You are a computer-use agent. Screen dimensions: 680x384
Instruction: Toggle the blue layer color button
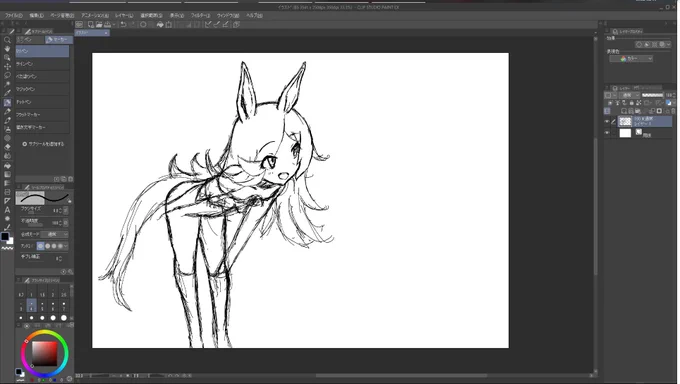pyautogui.click(x=668, y=103)
